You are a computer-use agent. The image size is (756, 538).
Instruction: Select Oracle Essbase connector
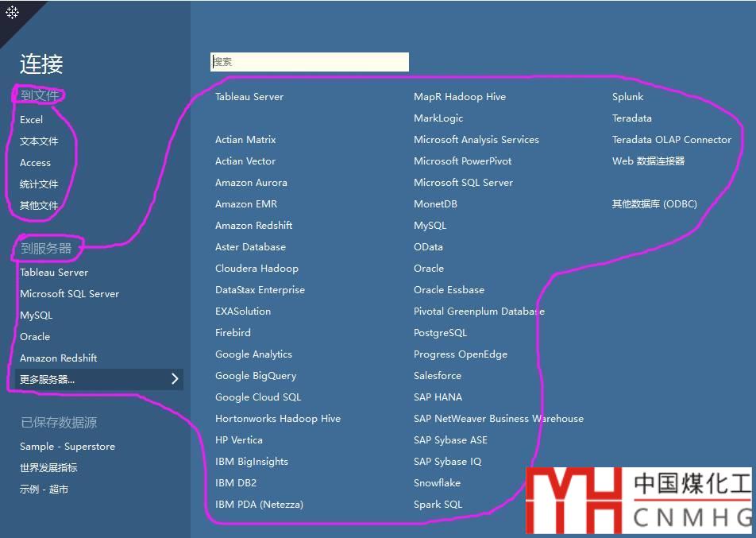pyautogui.click(x=449, y=289)
